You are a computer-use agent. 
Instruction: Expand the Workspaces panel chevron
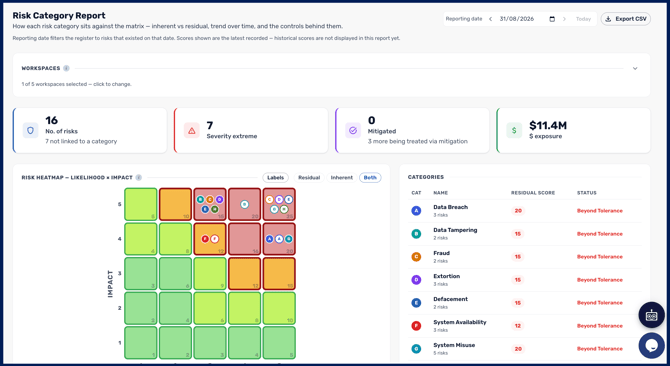(635, 68)
